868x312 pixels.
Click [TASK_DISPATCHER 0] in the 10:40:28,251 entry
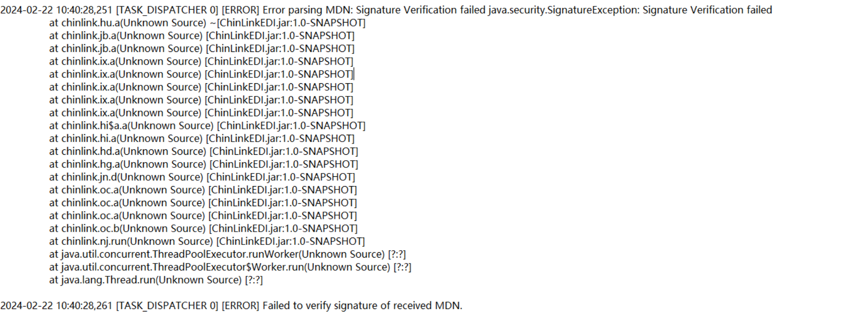(167, 10)
